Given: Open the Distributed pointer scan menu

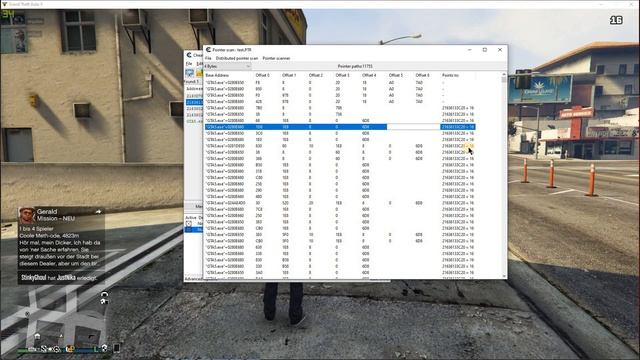Looking at the screenshot, I should tap(237, 58).
